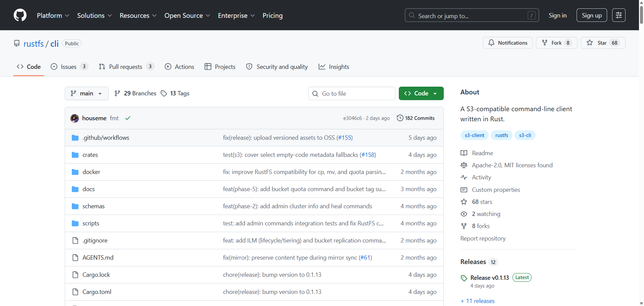Image resolution: width=644 pixels, height=306 pixels.
Task: Open the Code tab
Action: (x=29, y=67)
